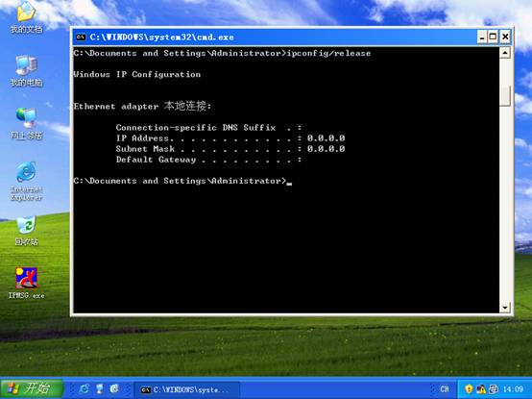This screenshot has width=532, height=399.
Task: Click the final command prompt line
Action: 182,181
